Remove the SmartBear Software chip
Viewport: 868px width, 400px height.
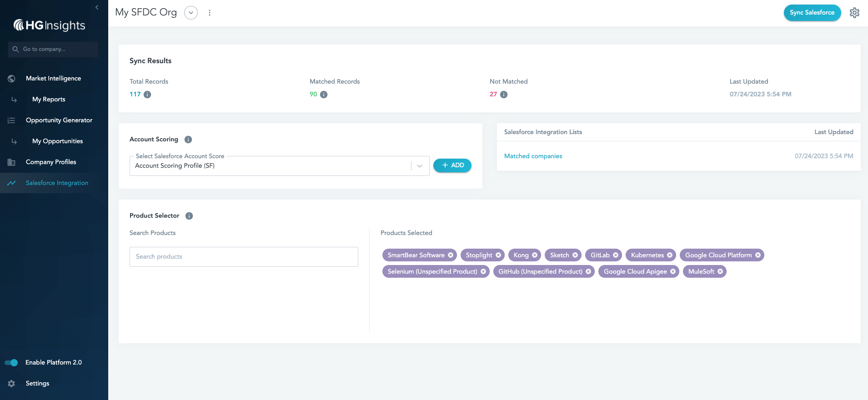tap(451, 255)
